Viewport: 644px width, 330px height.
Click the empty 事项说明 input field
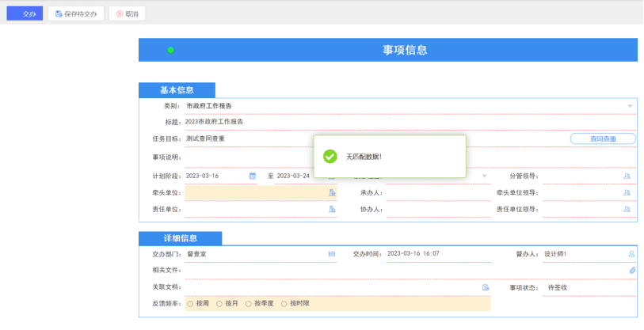tap(410, 157)
